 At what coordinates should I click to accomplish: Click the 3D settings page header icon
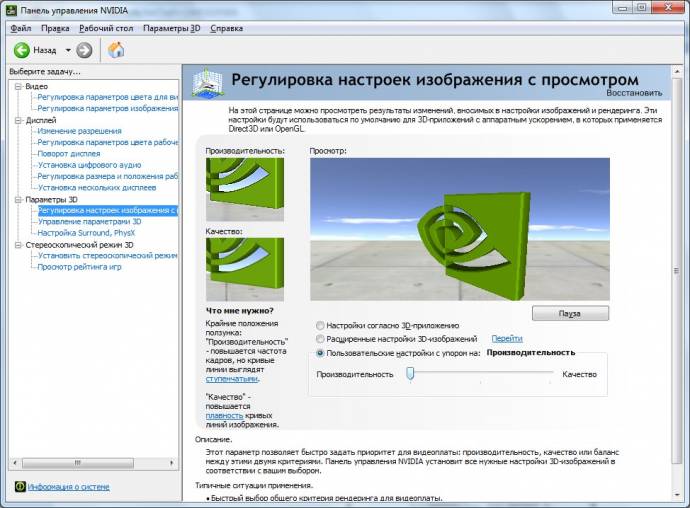click(x=207, y=82)
